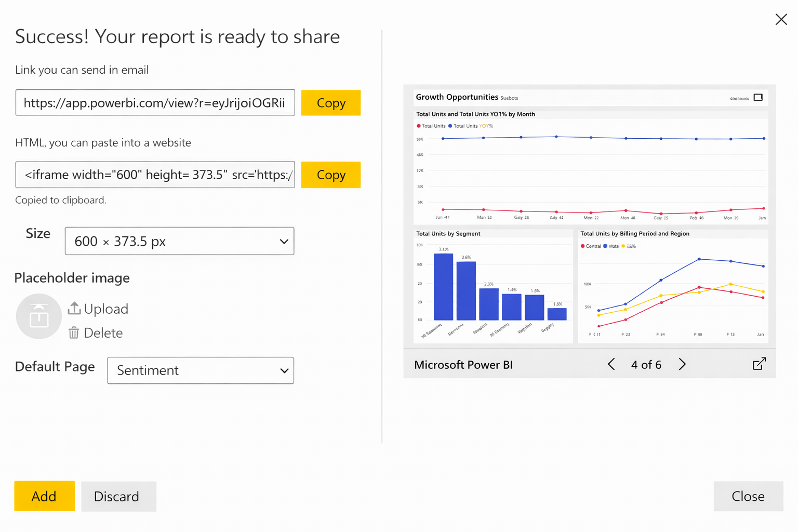Screen dimensions: 798x532
Task: Click the 'Copied to clipboard.' message
Action: coord(61,200)
